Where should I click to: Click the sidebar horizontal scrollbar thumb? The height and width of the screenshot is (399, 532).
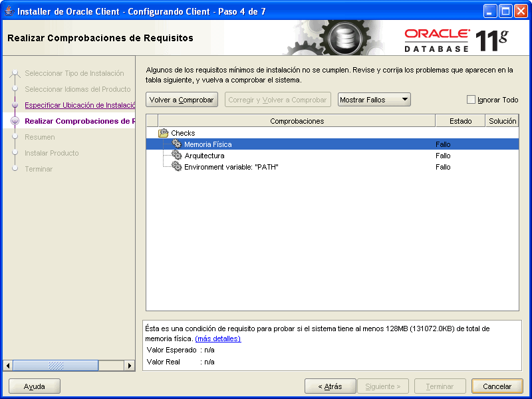(56, 365)
